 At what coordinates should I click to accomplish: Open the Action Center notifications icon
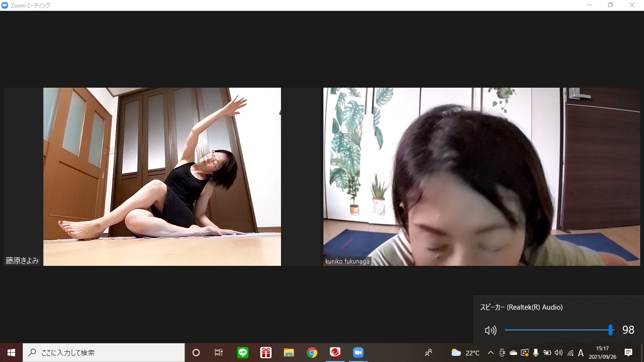point(628,353)
